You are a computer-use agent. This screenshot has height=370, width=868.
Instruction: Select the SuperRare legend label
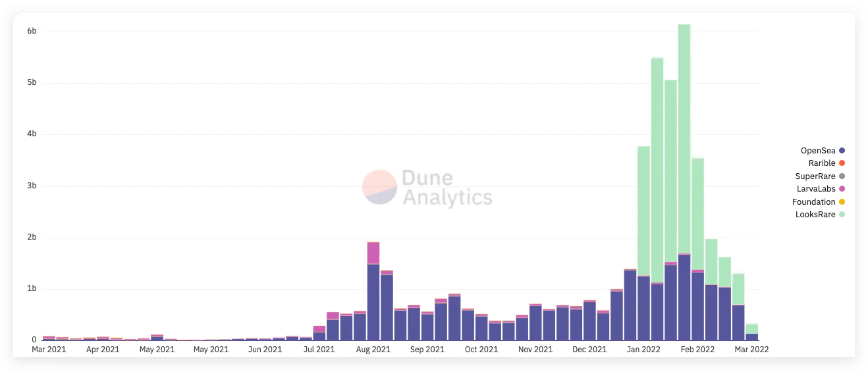click(815, 176)
